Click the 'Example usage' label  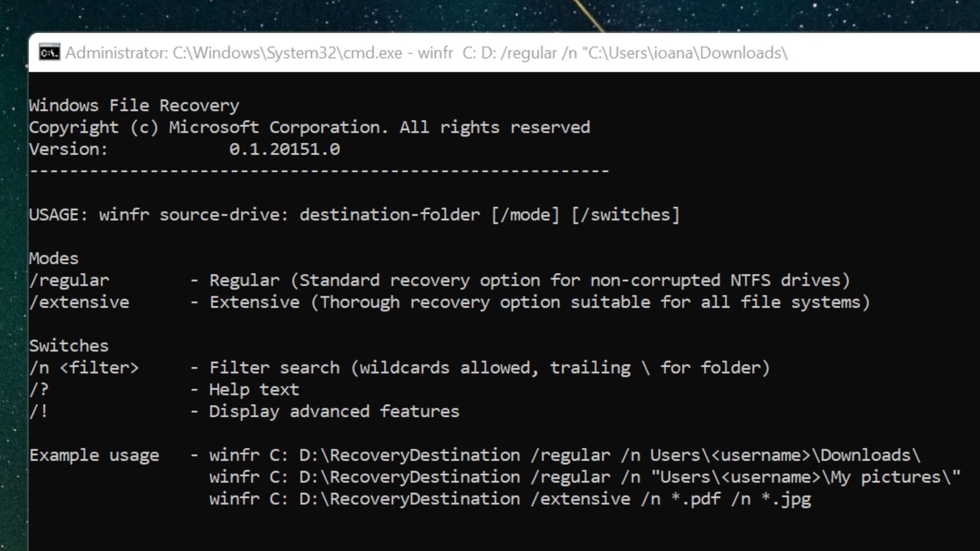pos(94,455)
